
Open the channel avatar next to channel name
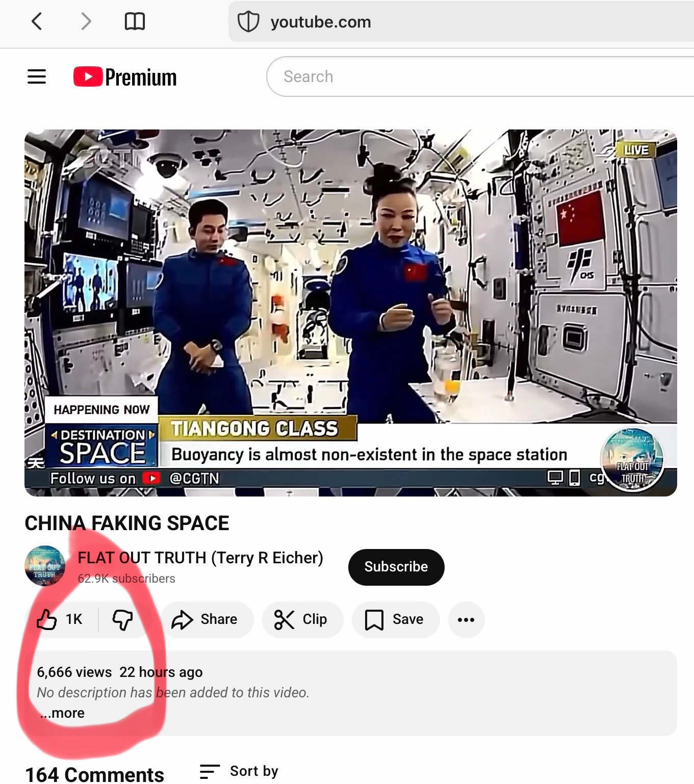[x=45, y=566]
